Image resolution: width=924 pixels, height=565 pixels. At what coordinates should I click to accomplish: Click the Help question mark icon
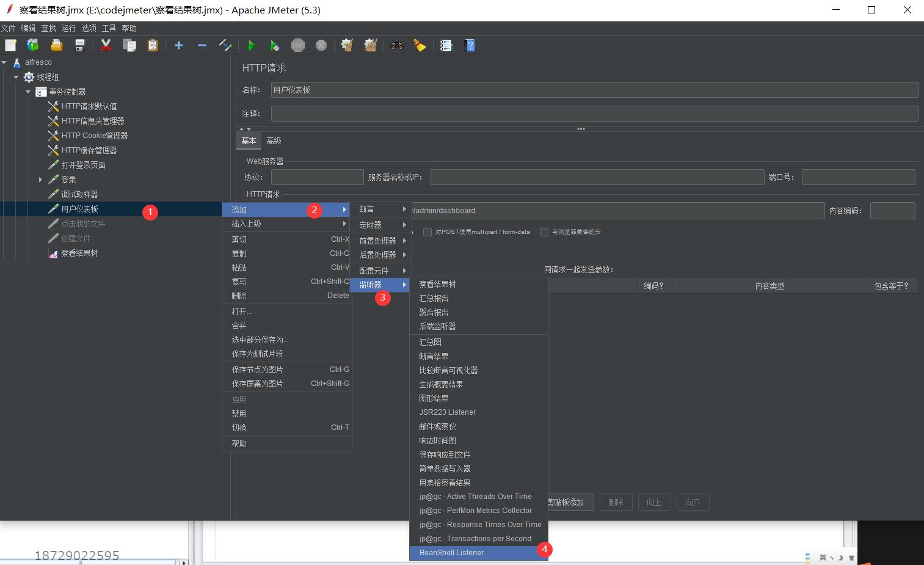pyautogui.click(x=470, y=45)
